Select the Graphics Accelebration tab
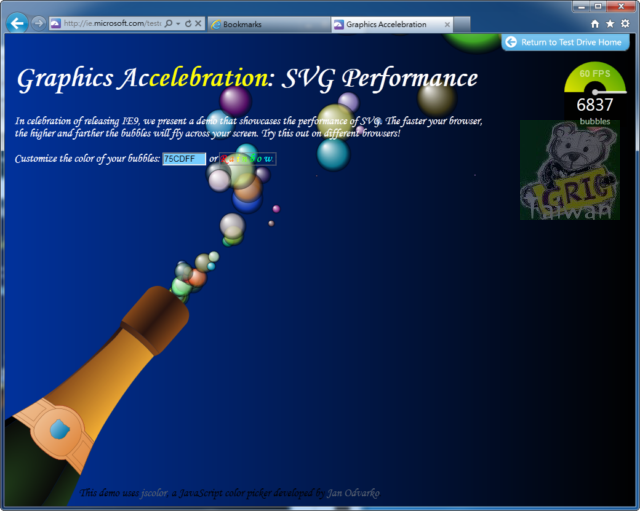The image size is (640, 511). point(392,24)
